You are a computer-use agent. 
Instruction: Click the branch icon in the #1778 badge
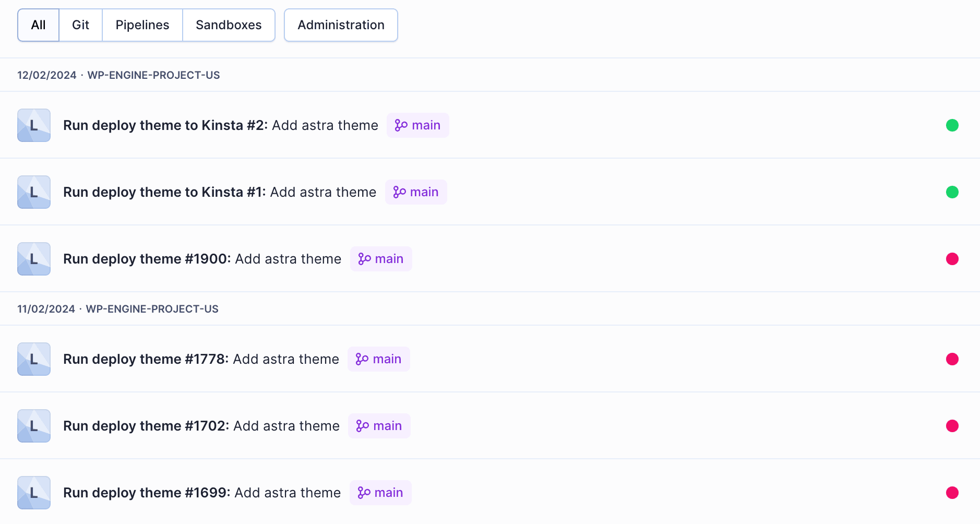(x=361, y=359)
